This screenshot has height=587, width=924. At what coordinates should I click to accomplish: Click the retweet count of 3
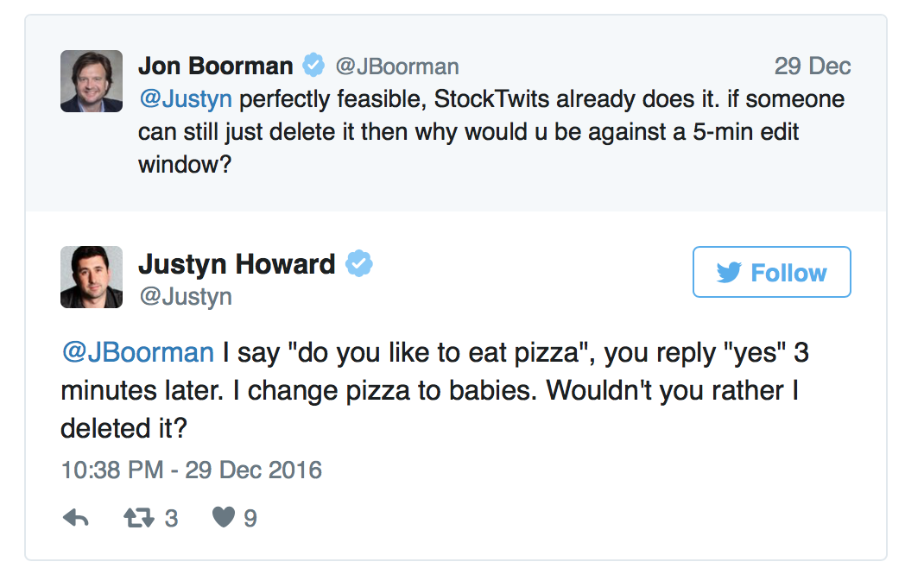171,518
